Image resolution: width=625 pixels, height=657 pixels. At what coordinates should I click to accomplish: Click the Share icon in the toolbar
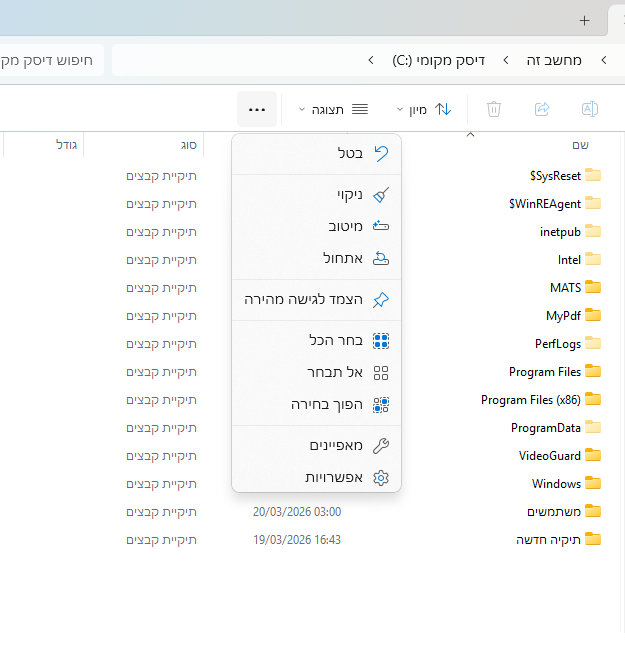[542, 109]
